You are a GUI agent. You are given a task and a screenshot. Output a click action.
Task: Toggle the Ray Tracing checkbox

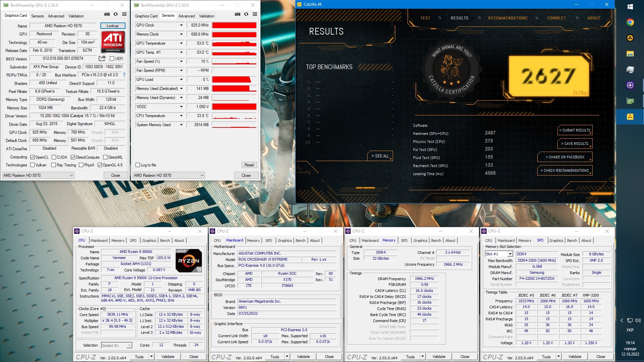[x=53, y=165]
